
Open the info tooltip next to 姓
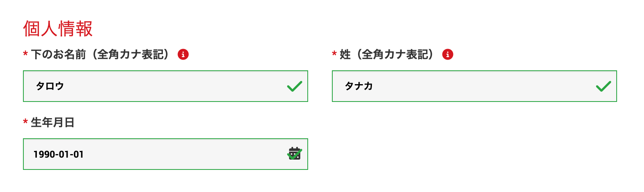(x=448, y=55)
